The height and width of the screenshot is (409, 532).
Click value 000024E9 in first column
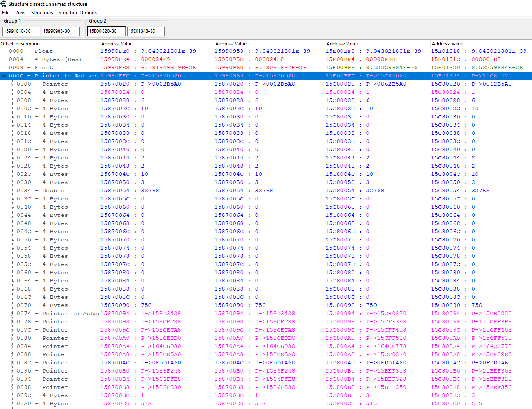click(155, 59)
